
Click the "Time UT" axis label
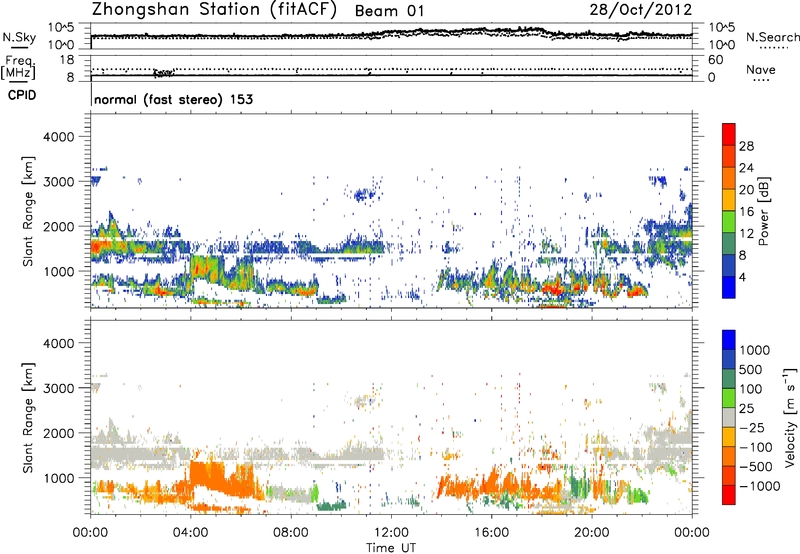point(391,548)
